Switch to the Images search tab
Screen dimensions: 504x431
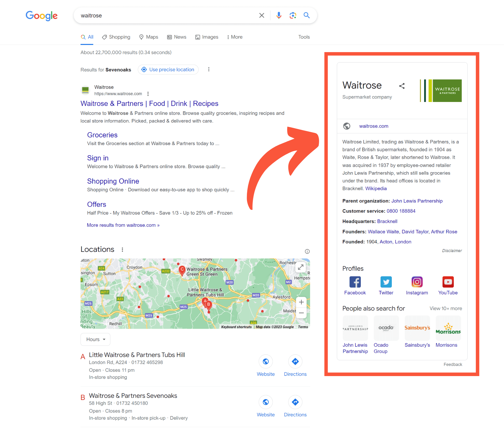tap(207, 37)
